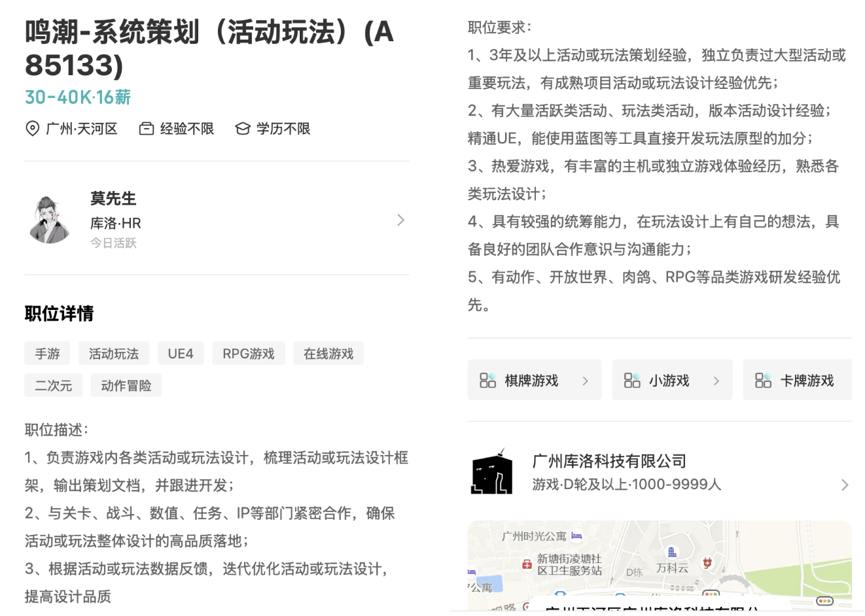Image resolution: width=865 pixels, height=616 pixels.
Task: Click the grid icon on 卡牌游戏
Action: tap(763, 381)
